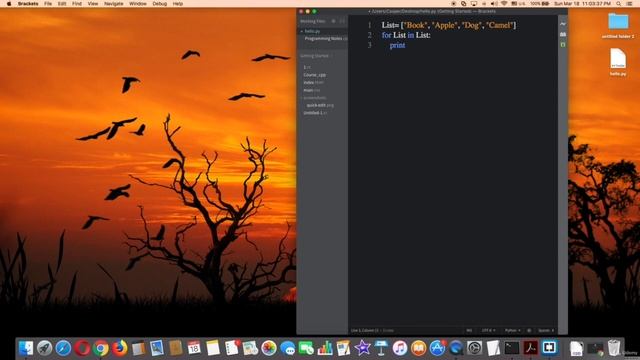640x360 pixels.
Task: Open Trash in the dock
Action: coord(614,348)
